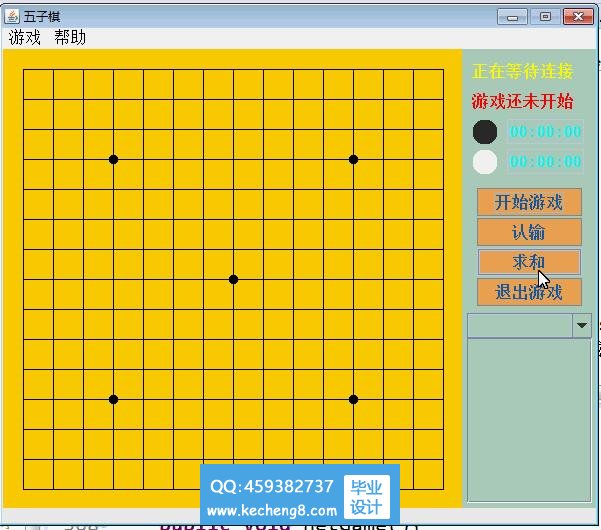601x530 pixels.
Task: Maximize the 五子棋 window
Action: pyautogui.click(x=545, y=17)
